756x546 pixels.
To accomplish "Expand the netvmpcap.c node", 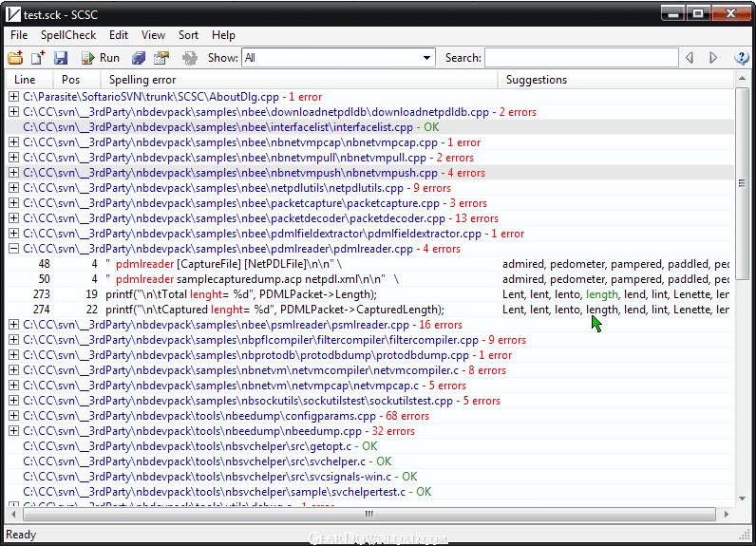I will click(x=13, y=385).
